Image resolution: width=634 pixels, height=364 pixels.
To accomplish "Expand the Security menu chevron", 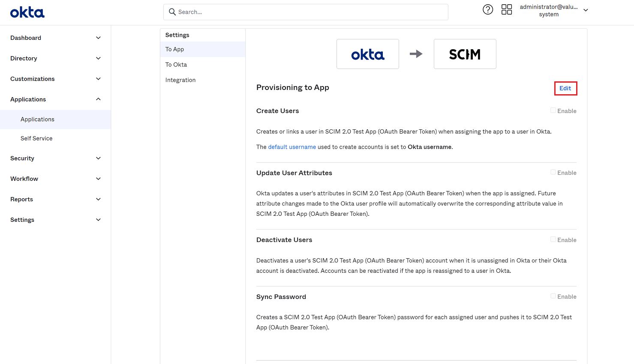I will click(98, 158).
